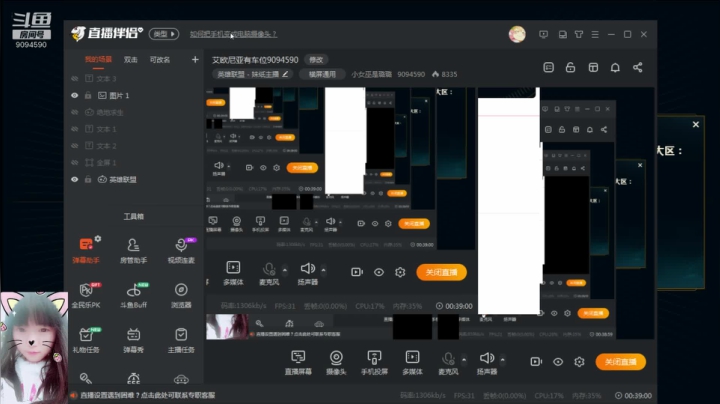Select the 图片 1 source row

pos(134,95)
